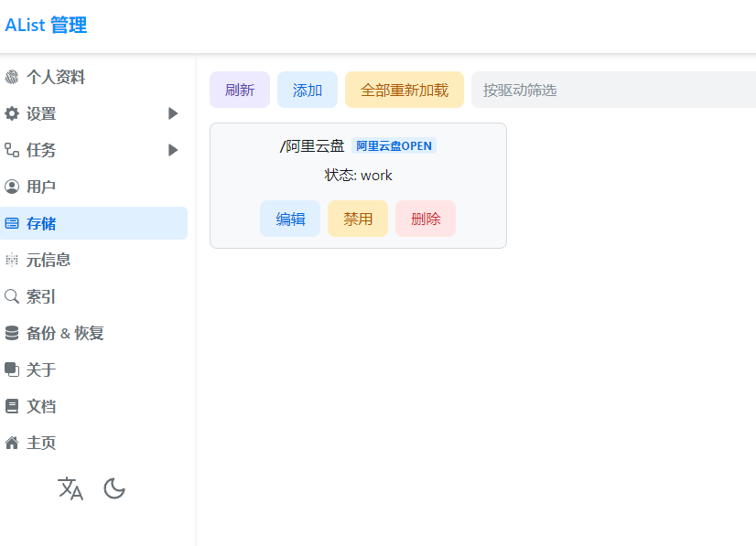This screenshot has width=756, height=546.
Task: Expand the 任务 submenu arrow
Action: (x=173, y=150)
